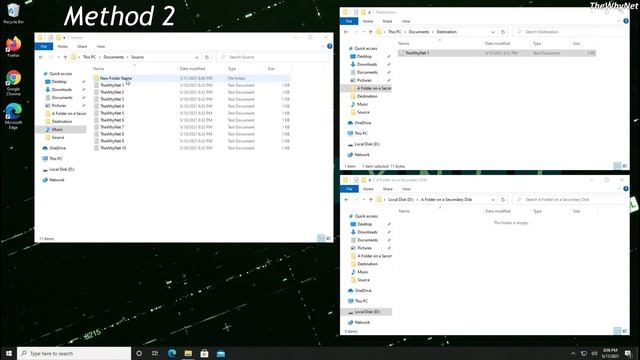The image size is (640, 360).
Task: Open Mail app from the taskbar
Action: [x=221, y=353]
